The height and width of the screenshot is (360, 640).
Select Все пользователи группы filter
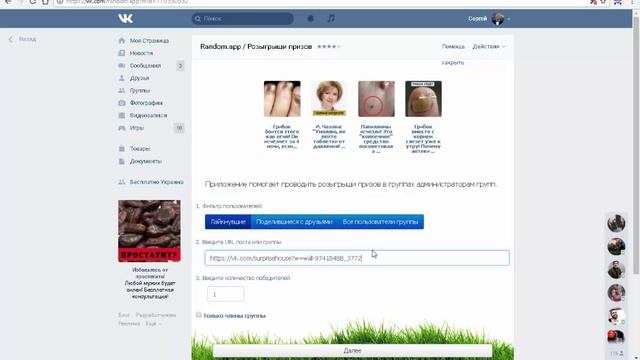(380, 222)
